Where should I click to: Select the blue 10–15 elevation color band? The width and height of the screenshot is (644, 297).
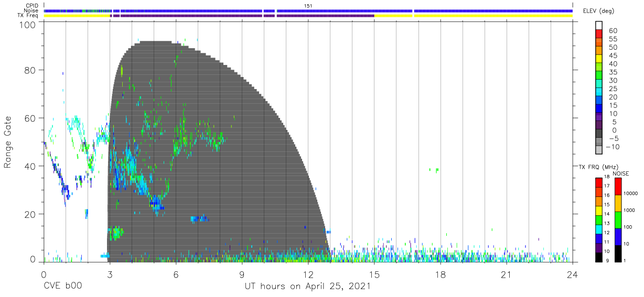click(599, 109)
